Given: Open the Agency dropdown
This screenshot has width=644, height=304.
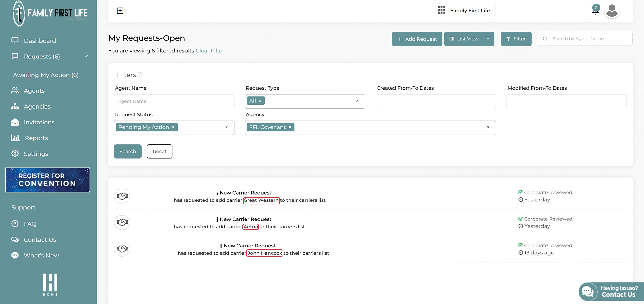Looking at the screenshot, I should (370, 128).
